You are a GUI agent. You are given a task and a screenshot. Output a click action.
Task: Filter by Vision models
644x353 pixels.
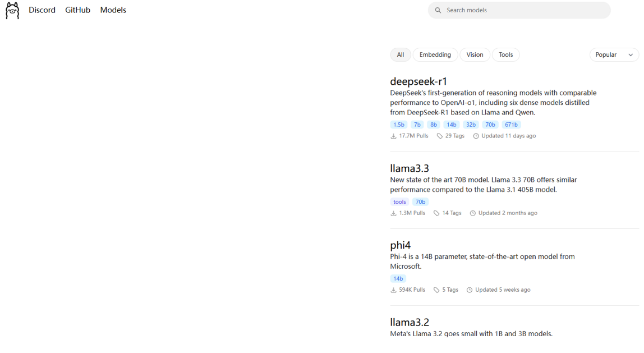[475, 54]
